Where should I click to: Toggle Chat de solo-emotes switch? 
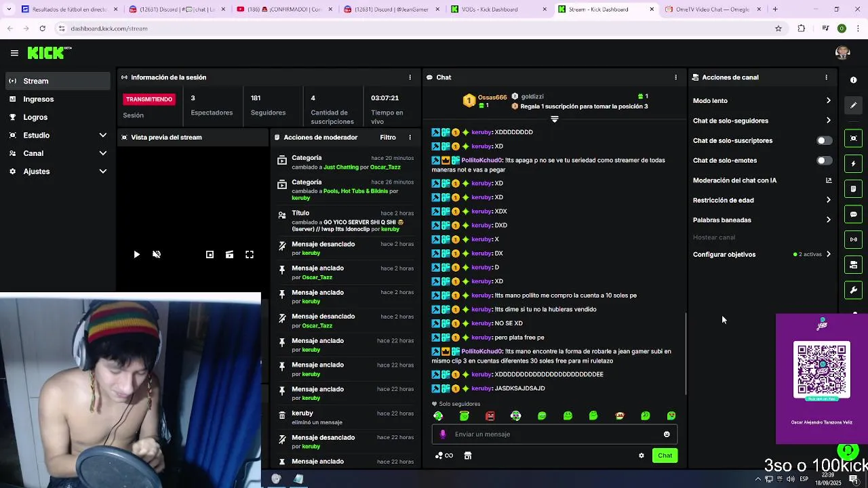(x=824, y=161)
